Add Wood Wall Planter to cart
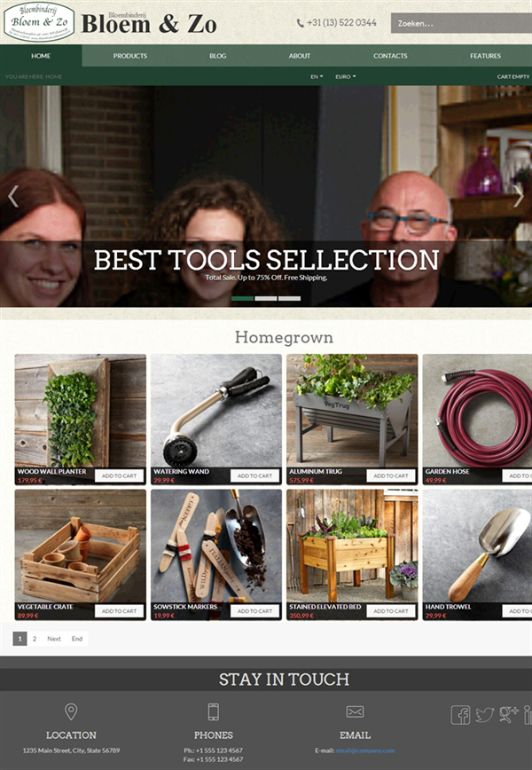Screen dimensions: 532x770 120,475
